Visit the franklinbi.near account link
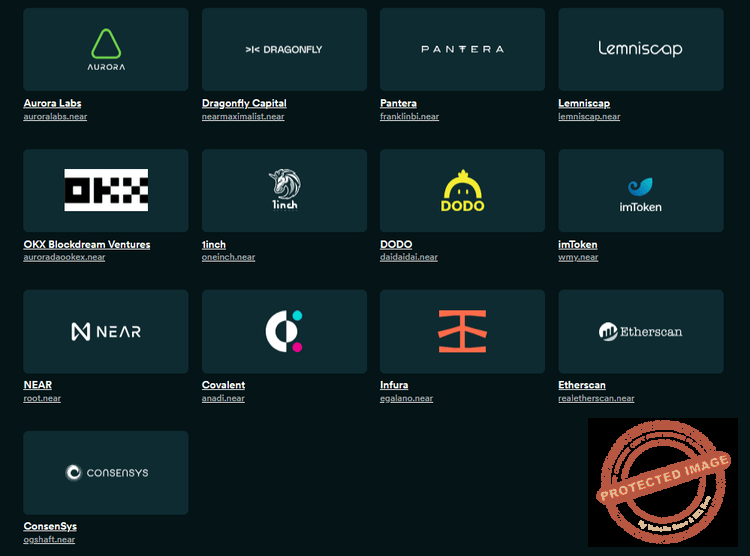 409,116
